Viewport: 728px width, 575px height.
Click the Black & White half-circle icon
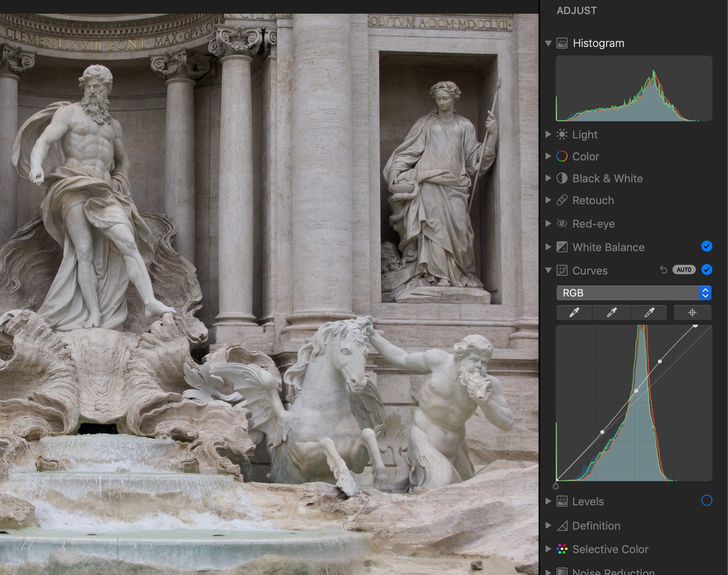point(562,178)
